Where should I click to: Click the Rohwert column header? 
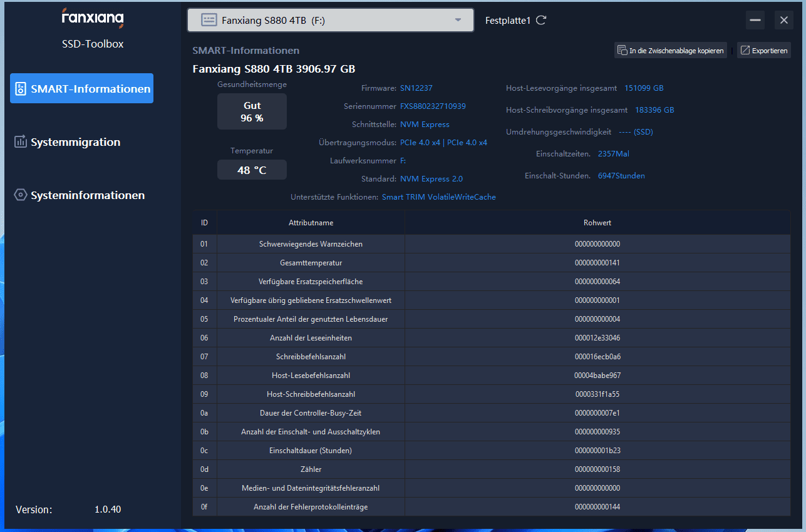click(597, 223)
